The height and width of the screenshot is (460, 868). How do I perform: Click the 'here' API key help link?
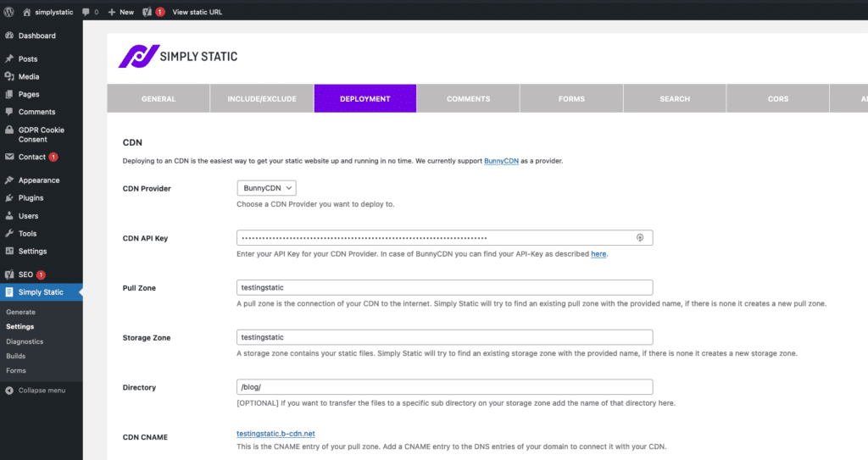[598, 254]
